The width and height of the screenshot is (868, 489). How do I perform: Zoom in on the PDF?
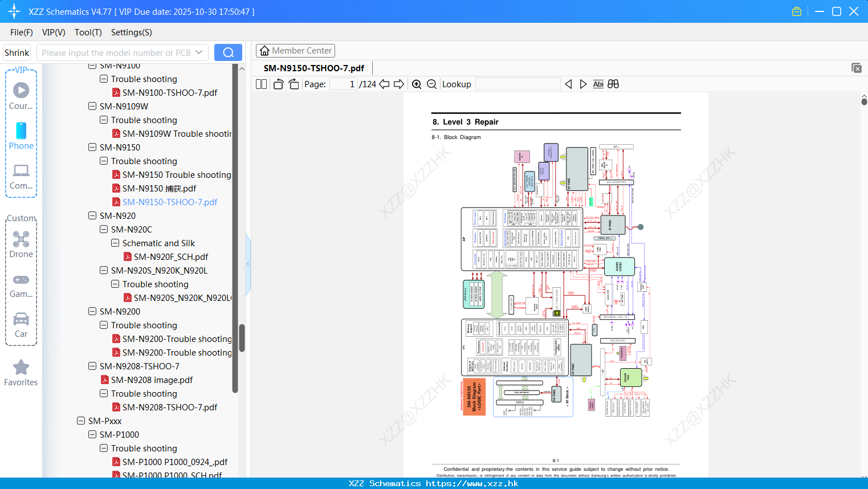(417, 84)
